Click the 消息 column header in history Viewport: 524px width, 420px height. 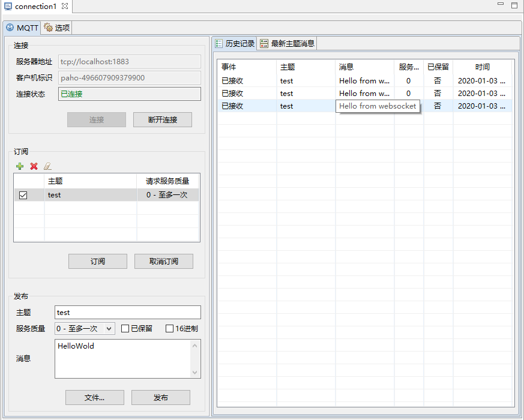click(x=364, y=67)
